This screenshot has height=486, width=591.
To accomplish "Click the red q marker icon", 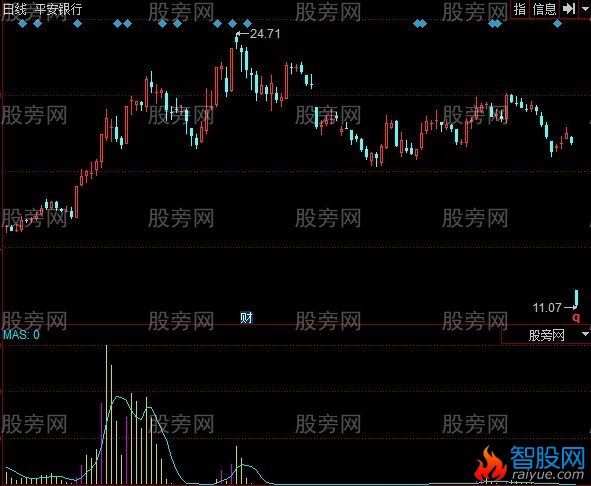I will pyautogui.click(x=576, y=317).
